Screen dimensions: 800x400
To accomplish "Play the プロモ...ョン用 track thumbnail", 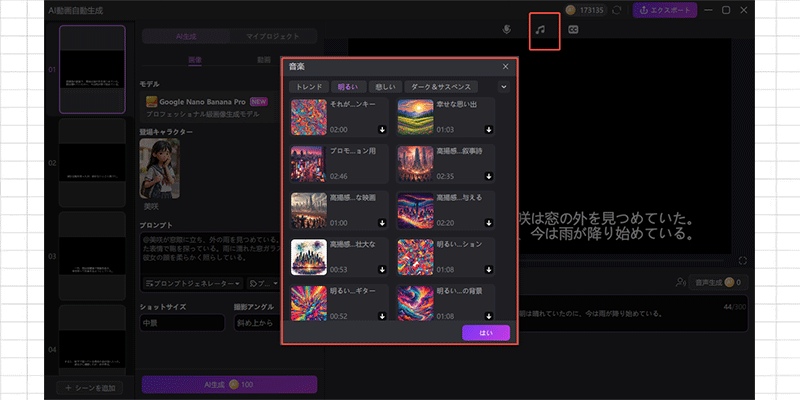I will (309, 164).
